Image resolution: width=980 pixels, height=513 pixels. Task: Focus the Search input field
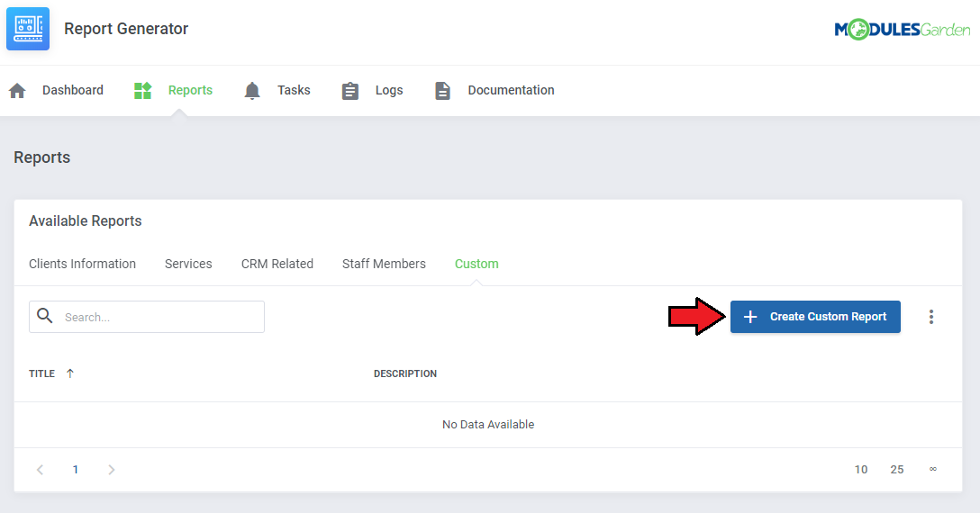[147, 317]
